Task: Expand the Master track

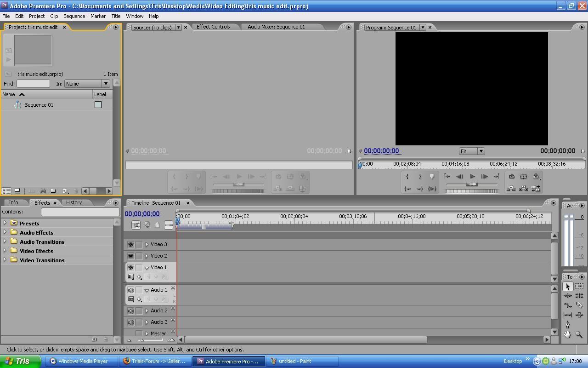Action: click(147, 333)
